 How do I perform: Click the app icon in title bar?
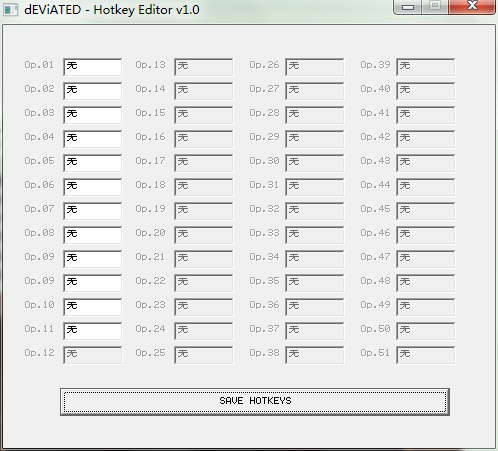(x=10, y=10)
